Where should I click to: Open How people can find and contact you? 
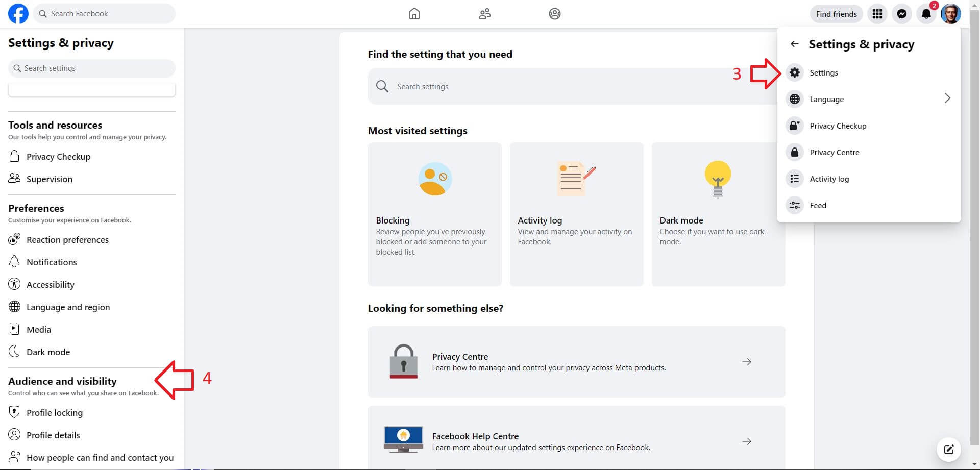pyautogui.click(x=100, y=457)
